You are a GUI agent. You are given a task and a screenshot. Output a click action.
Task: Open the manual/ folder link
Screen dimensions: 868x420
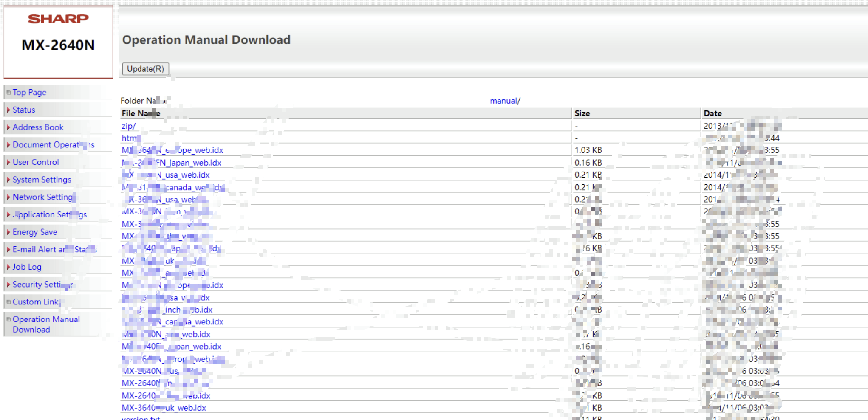pyautogui.click(x=504, y=101)
